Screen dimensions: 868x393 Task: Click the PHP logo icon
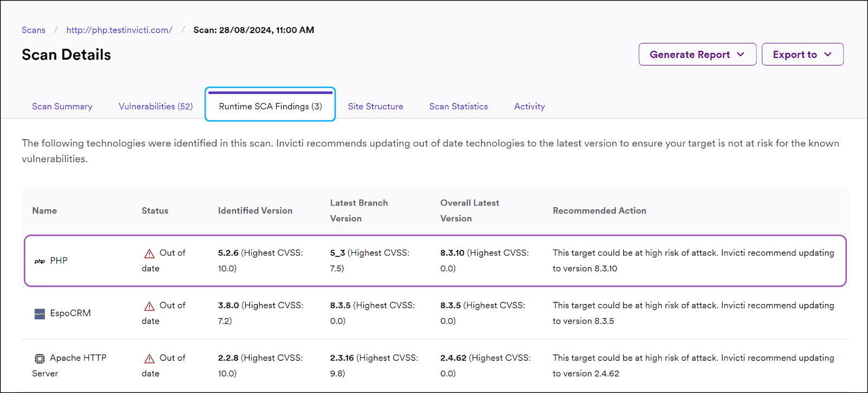coord(40,261)
